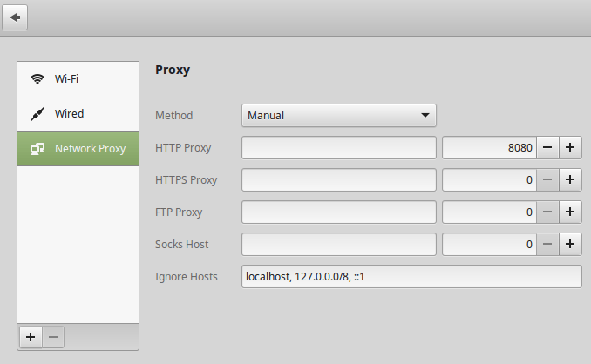This screenshot has height=364, width=591.
Task: Decrease the FTP Proxy port value
Action: (x=547, y=212)
